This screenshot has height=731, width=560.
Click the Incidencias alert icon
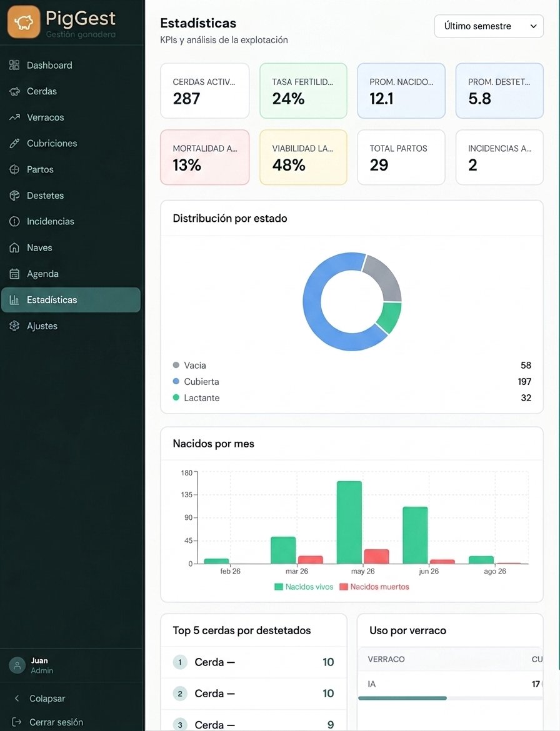14,221
